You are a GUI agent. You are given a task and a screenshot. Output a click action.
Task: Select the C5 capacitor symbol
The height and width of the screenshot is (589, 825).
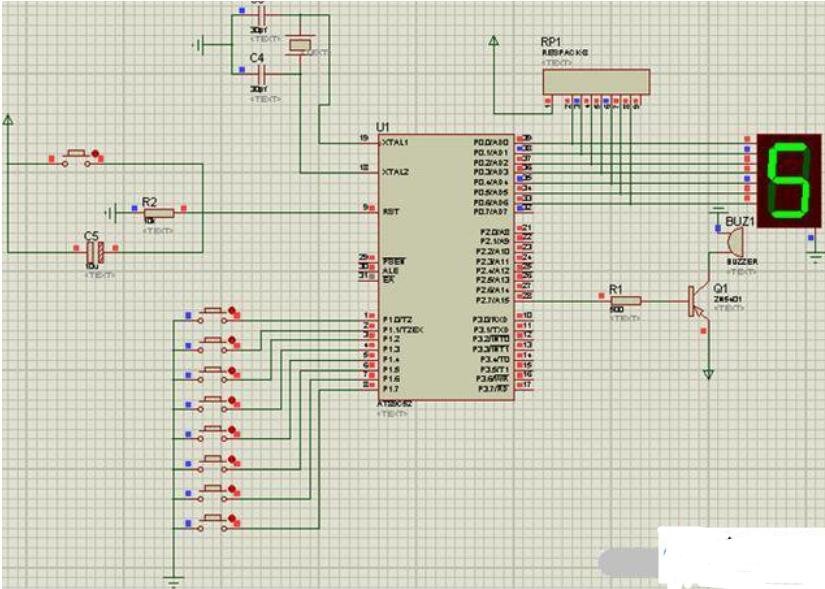point(95,252)
